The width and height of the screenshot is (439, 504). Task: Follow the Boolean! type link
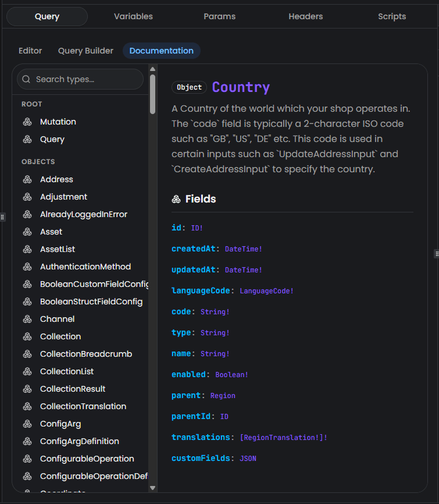[231, 374]
